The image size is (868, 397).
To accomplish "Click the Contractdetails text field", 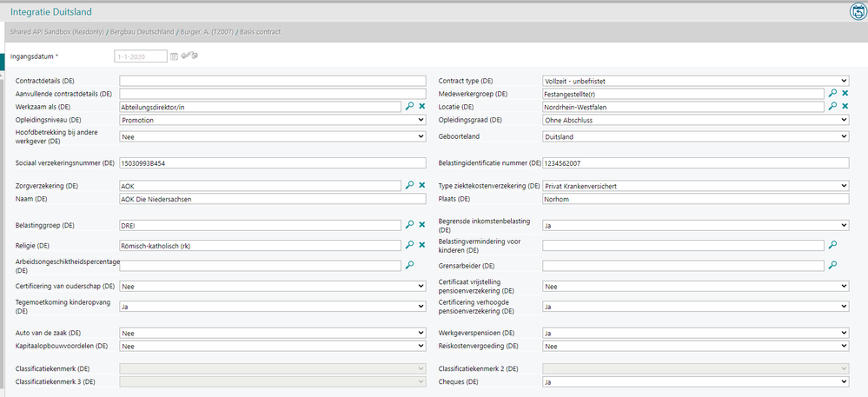I will click(x=273, y=81).
